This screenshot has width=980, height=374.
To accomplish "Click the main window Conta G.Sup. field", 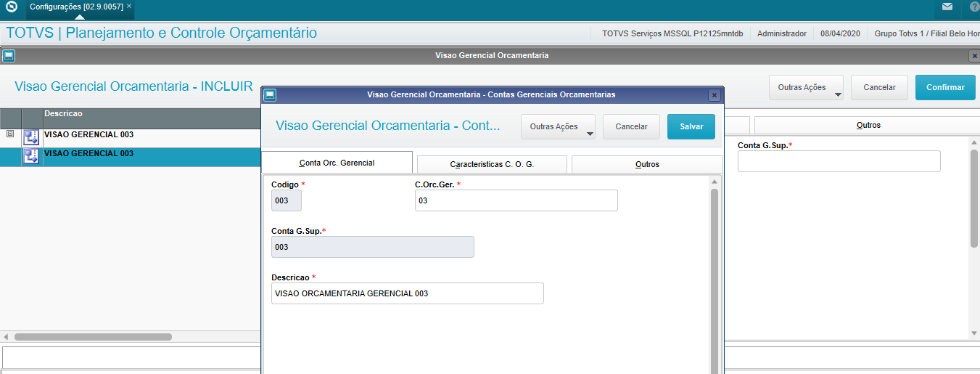I will pyautogui.click(x=839, y=161).
